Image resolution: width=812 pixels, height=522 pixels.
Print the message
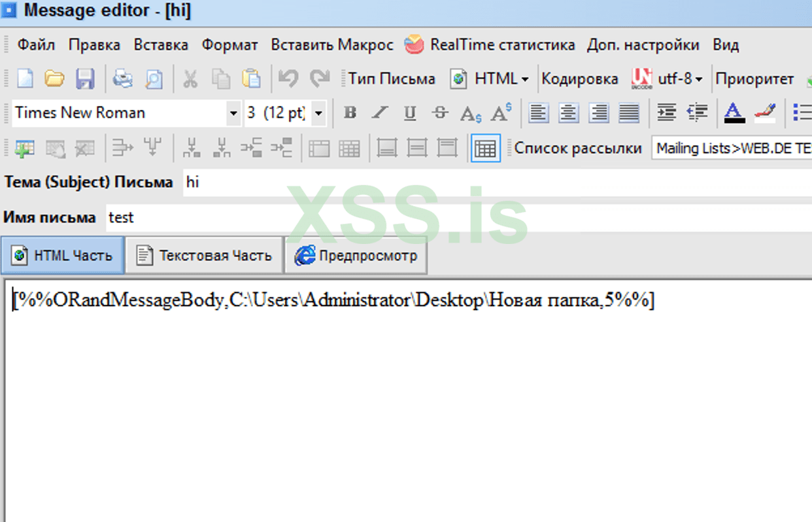tap(122, 79)
